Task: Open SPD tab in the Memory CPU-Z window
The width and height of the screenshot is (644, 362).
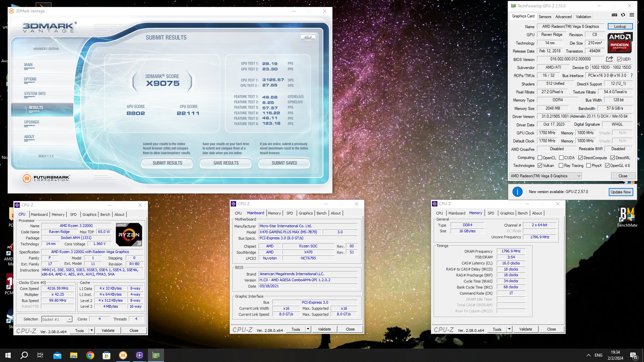Action: 491,213
